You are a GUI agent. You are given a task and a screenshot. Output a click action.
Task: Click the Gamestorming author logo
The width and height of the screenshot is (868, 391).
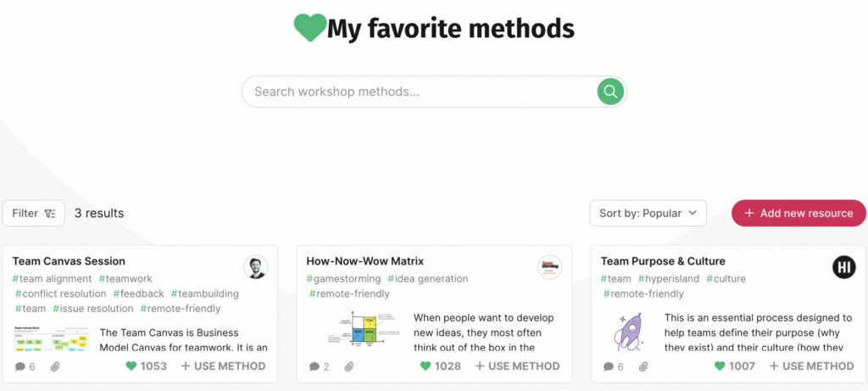tap(549, 267)
